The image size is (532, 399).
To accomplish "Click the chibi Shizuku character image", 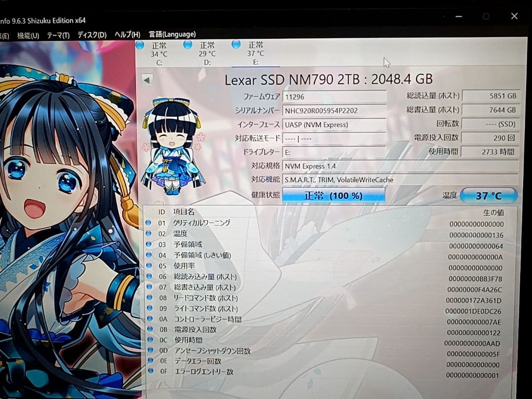I will [x=174, y=147].
